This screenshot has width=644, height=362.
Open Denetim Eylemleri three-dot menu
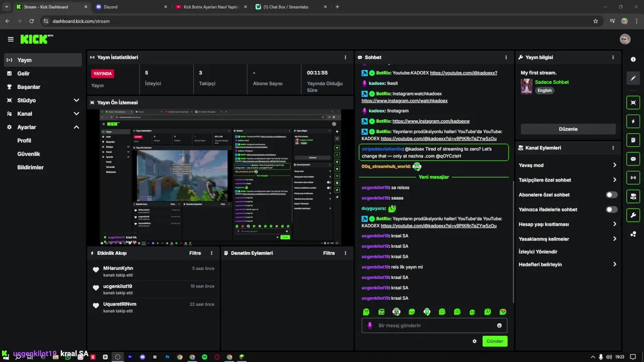tap(345, 253)
